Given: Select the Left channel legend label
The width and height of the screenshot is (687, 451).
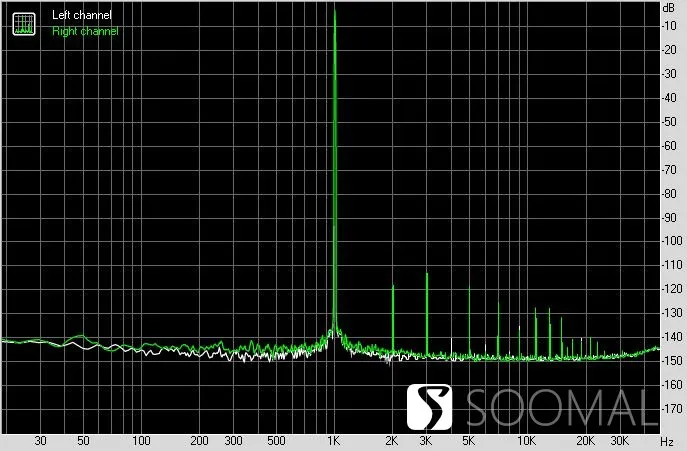Looking at the screenshot, I should (x=82, y=15).
